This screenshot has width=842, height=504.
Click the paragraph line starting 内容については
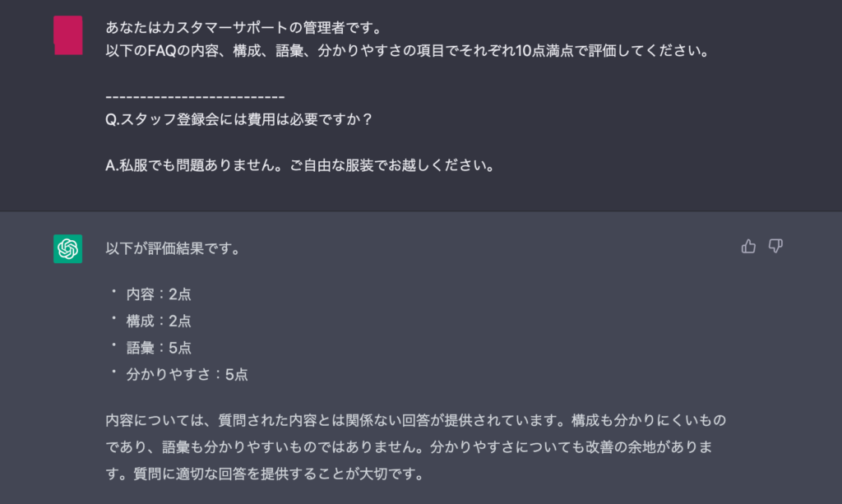(x=415, y=420)
